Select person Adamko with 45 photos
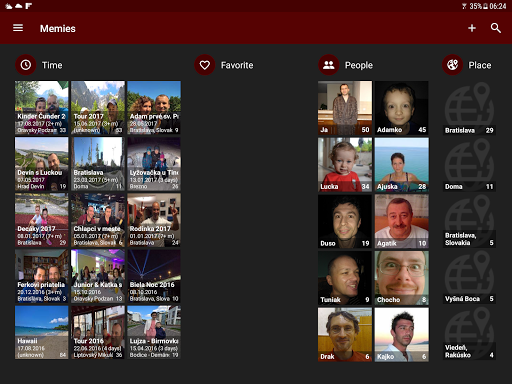The image size is (512, 384). pyautogui.click(x=402, y=108)
